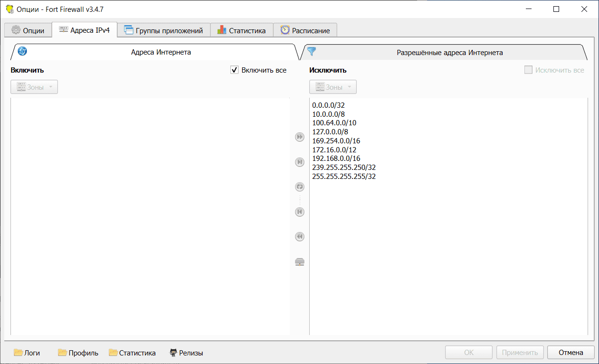Viewport: 599px width, 364px height.
Task: Open the Профиль folder link
Action: (x=78, y=353)
